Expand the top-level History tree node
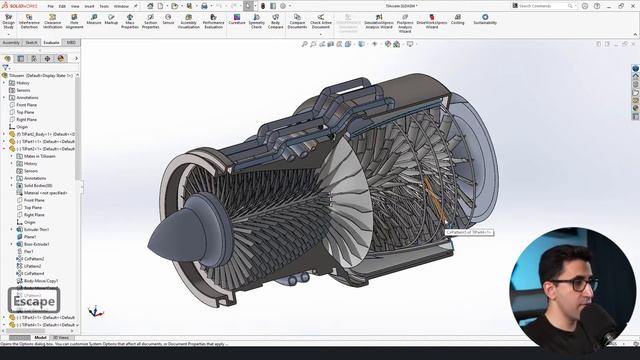The width and height of the screenshot is (640, 360). 4,83
